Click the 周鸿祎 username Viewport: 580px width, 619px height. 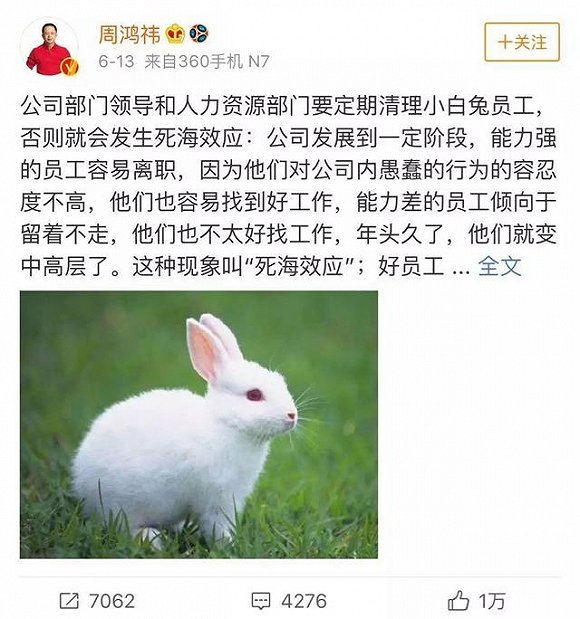(x=130, y=34)
